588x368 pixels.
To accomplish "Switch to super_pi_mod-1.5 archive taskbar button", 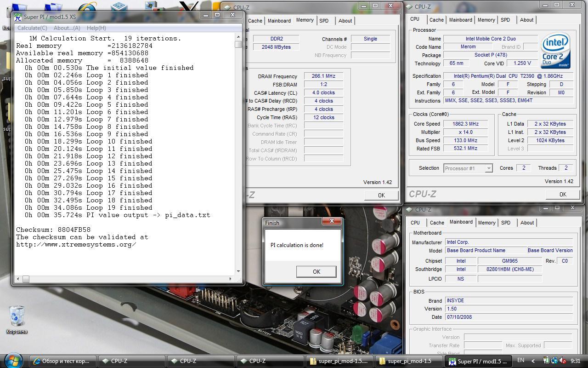I will pyautogui.click(x=339, y=361).
